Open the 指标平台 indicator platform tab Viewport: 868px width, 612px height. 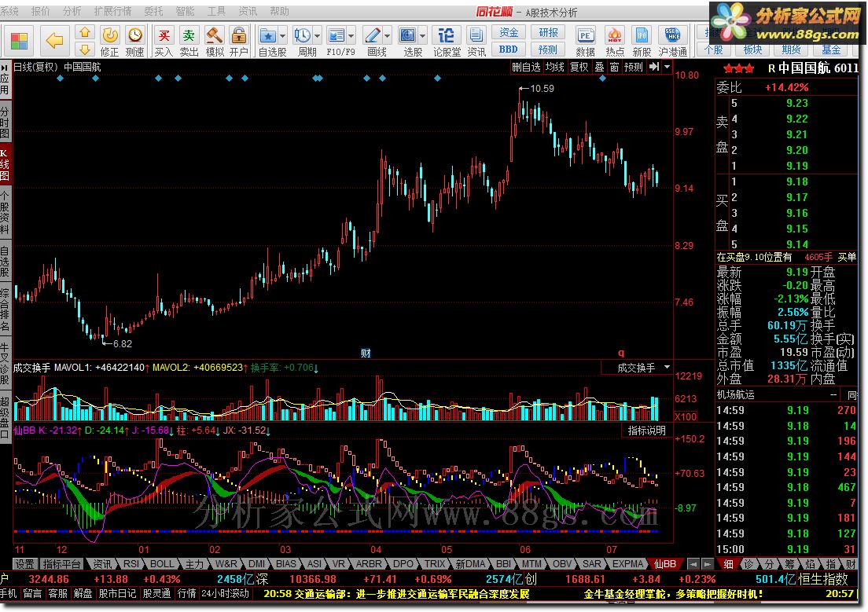click(61, 564)
